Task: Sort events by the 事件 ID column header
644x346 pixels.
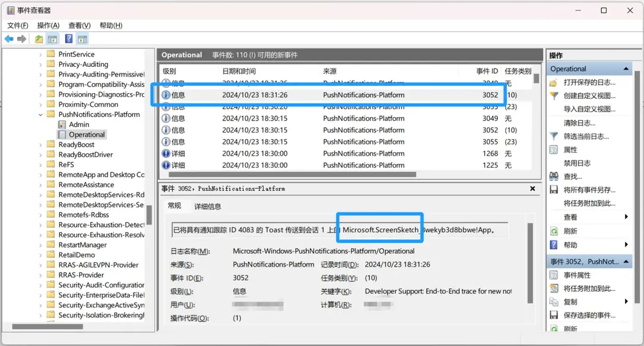Action: (487, 71)
